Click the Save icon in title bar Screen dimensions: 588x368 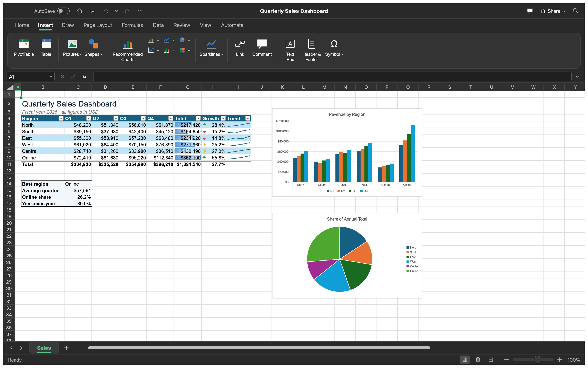[x=93, y=11]
